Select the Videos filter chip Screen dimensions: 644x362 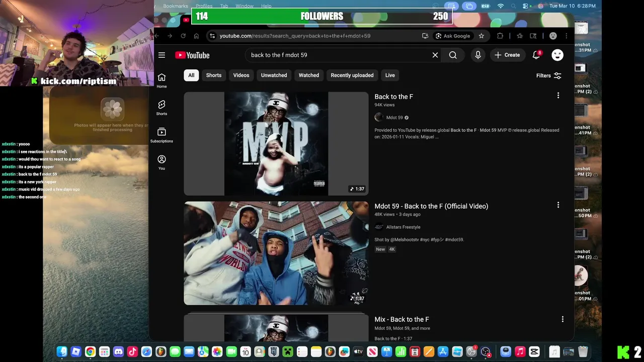pos(241,75)
